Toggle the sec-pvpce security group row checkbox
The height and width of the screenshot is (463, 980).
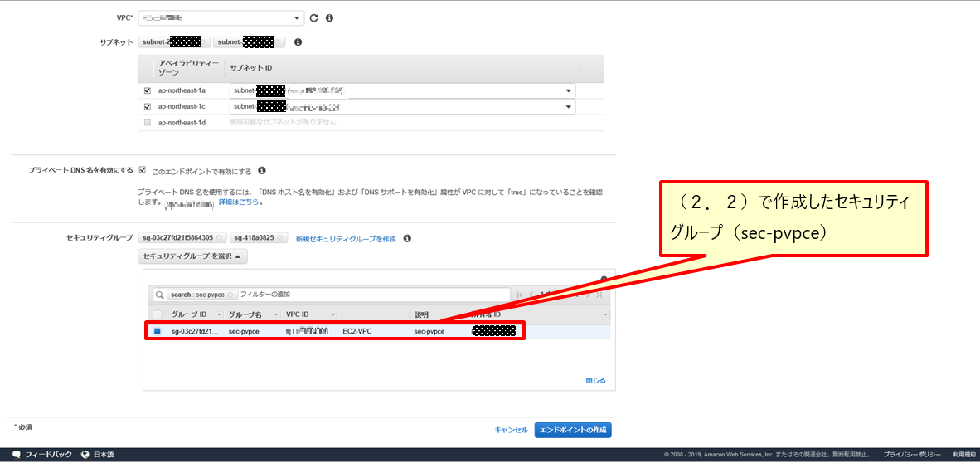[158, 331]
